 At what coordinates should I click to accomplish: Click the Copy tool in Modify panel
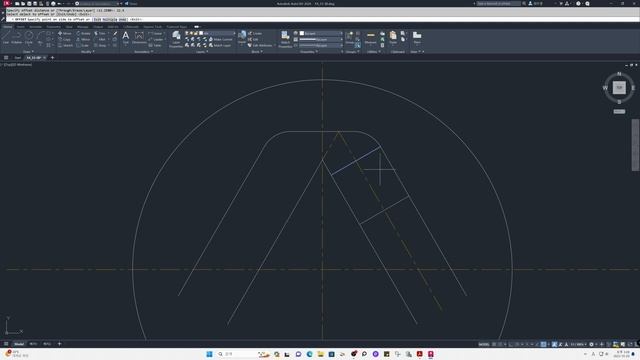coord(64,40)
